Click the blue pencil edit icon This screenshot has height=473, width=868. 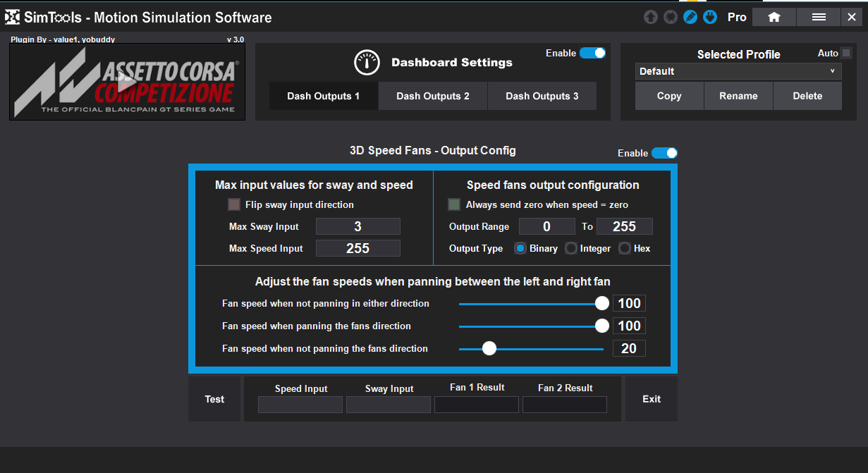coord(690,17)
